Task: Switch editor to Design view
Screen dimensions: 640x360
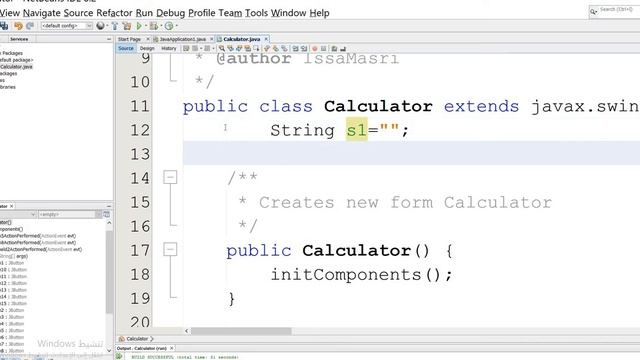Action: pyautogui.click(x=147, y=48)
